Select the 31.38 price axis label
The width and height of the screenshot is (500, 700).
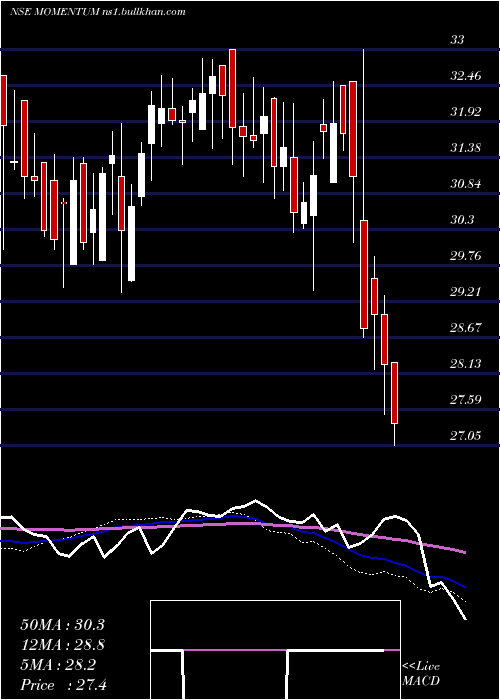(x=466, y=148)
